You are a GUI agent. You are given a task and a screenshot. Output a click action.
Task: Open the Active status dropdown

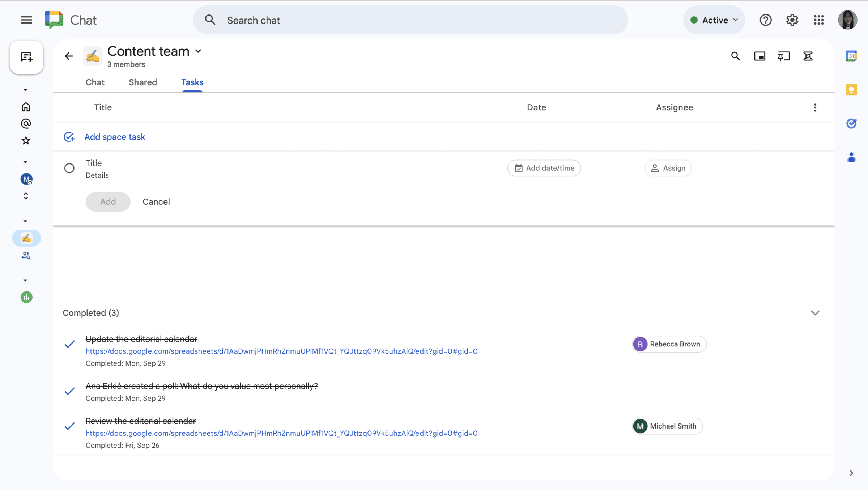pyautogui.click(x=714, y=20)
